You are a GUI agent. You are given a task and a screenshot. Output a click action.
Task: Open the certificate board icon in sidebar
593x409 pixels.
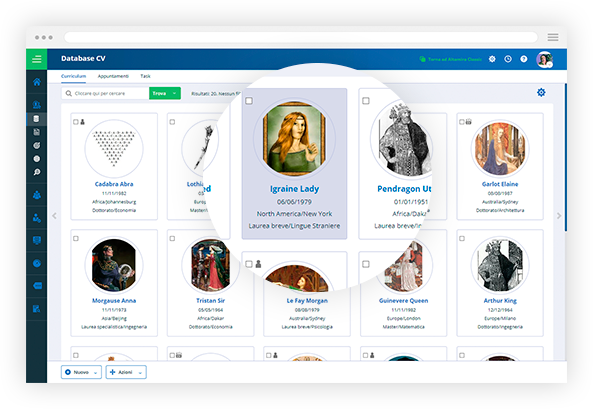pos(37,241)
